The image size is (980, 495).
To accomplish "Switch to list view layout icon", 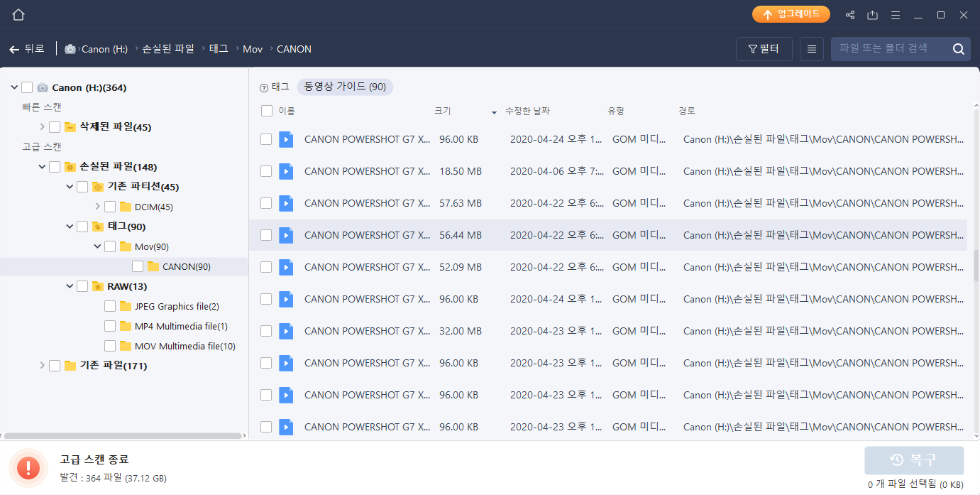I will point(812,49).
